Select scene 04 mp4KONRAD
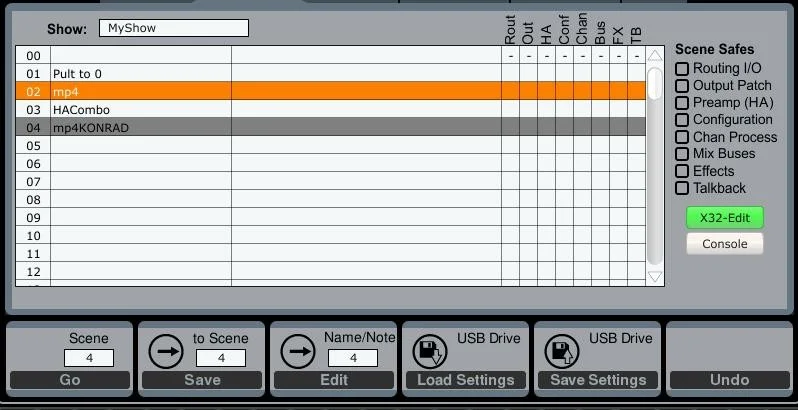The image size is (798, 410). tap(331, 127)
